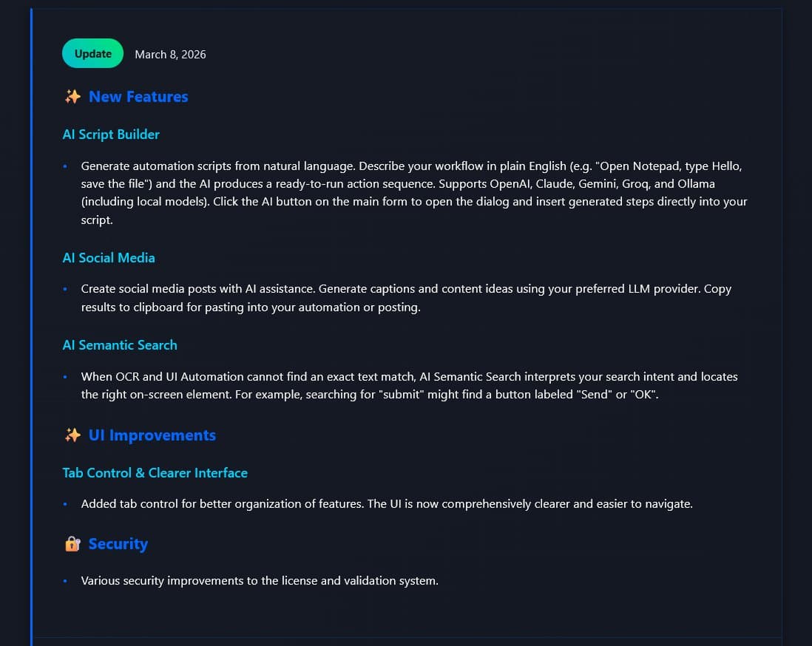
Task: Select the Security section heading
Action: 118,544
